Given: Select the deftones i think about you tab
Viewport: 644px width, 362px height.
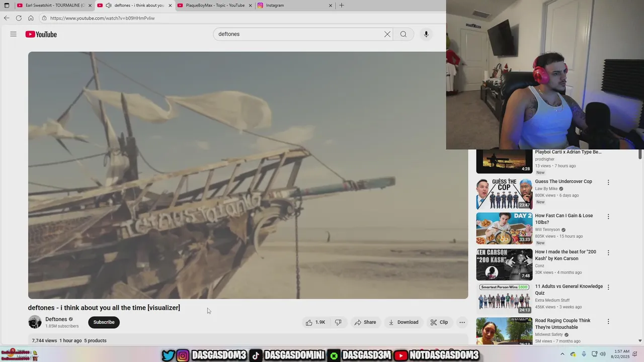Looking at the screenshot, I should coord(135,6).
